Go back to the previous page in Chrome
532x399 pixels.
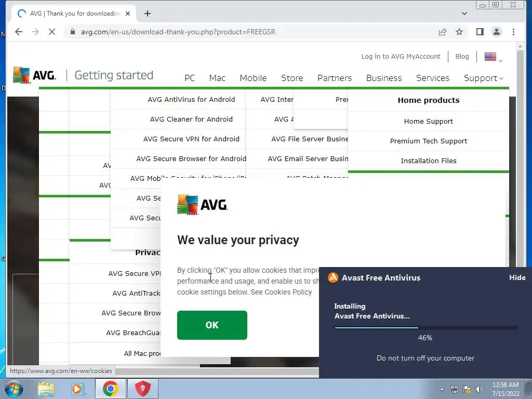tap(19, 32)
